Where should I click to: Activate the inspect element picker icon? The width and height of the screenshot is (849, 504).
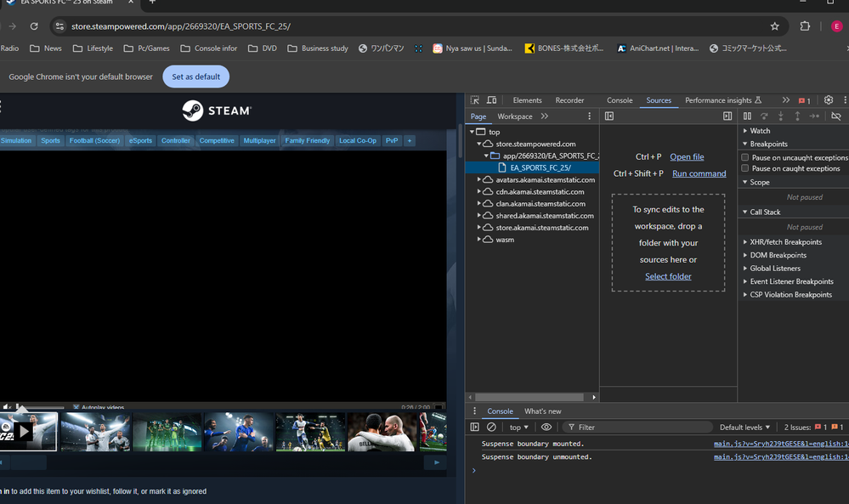pyautogui.click(x=475, y=100)
